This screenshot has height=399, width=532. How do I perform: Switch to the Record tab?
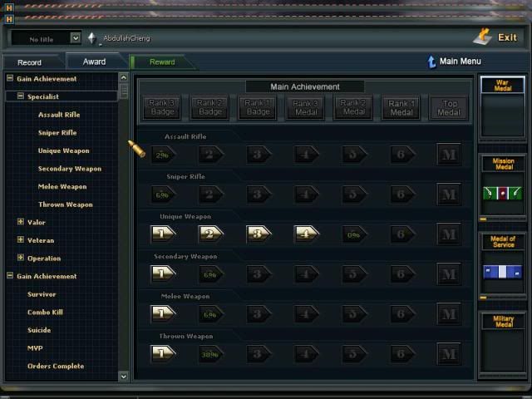[30, 62]
